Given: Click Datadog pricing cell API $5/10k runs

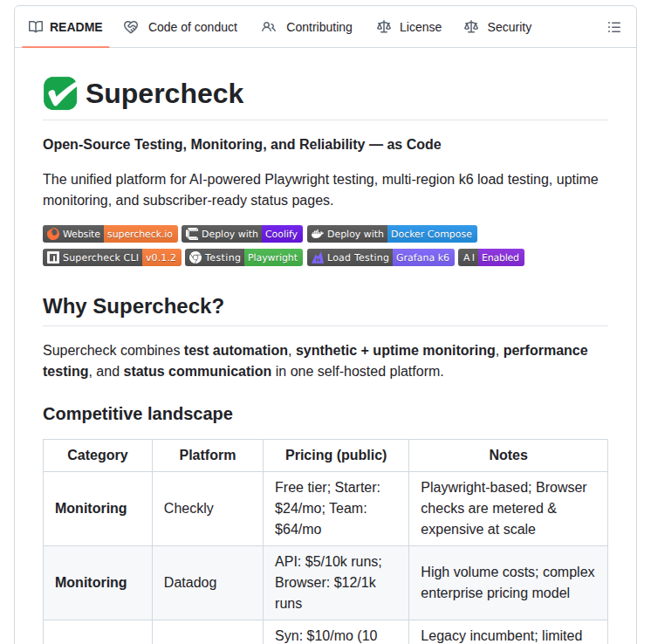Looking at the screenshot, I should click(x=336, y=583).
